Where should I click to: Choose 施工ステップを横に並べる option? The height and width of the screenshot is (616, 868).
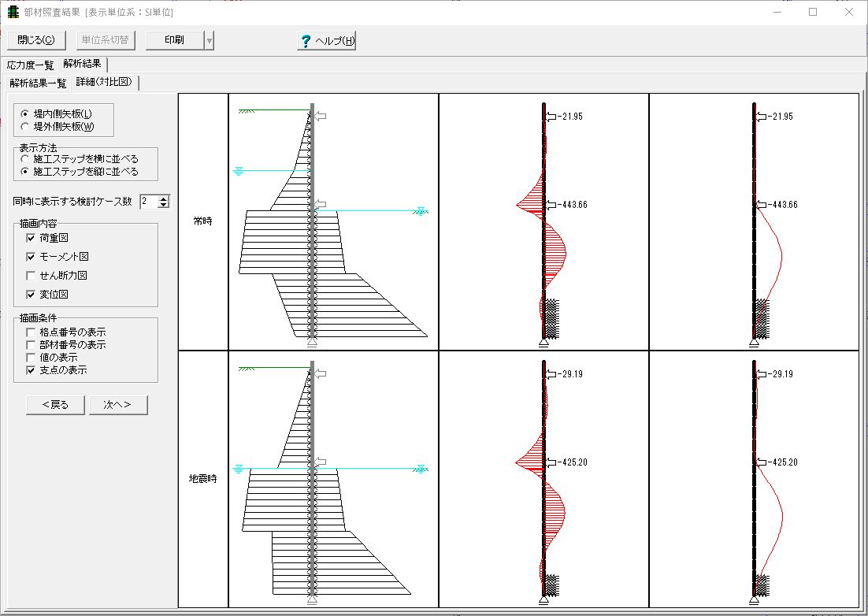click(26, 159)
